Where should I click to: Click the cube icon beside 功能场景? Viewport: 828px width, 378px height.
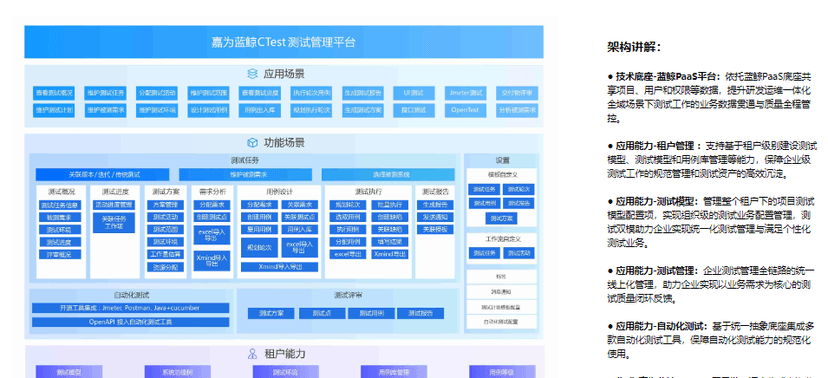pyautogui.click(x=252, y=143)
